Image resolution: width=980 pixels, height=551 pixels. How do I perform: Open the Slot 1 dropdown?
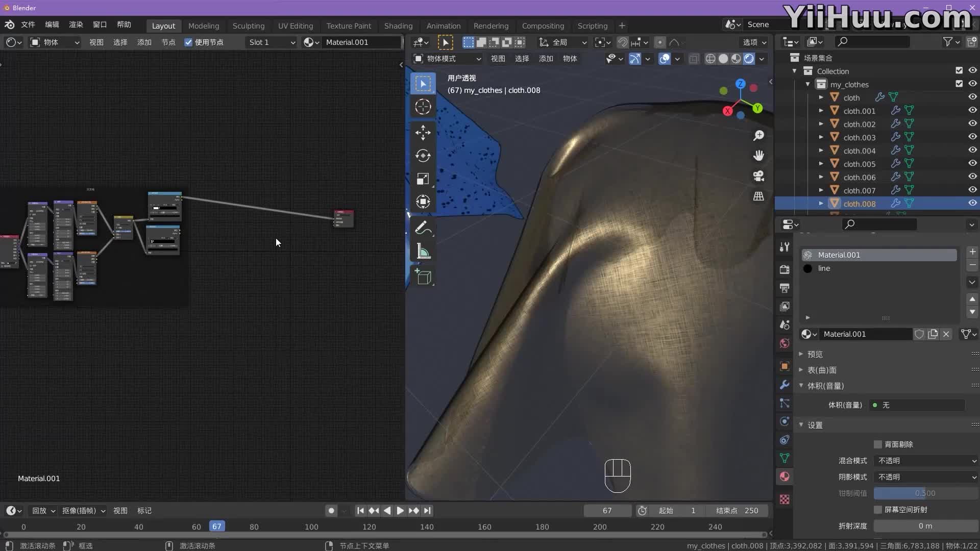click(x=272, y=42)
